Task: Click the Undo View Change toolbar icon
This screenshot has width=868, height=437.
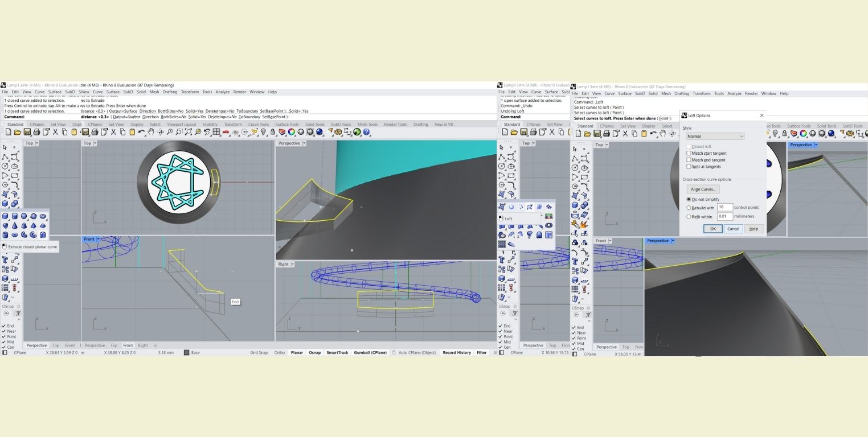Action: tap(207, 132)
